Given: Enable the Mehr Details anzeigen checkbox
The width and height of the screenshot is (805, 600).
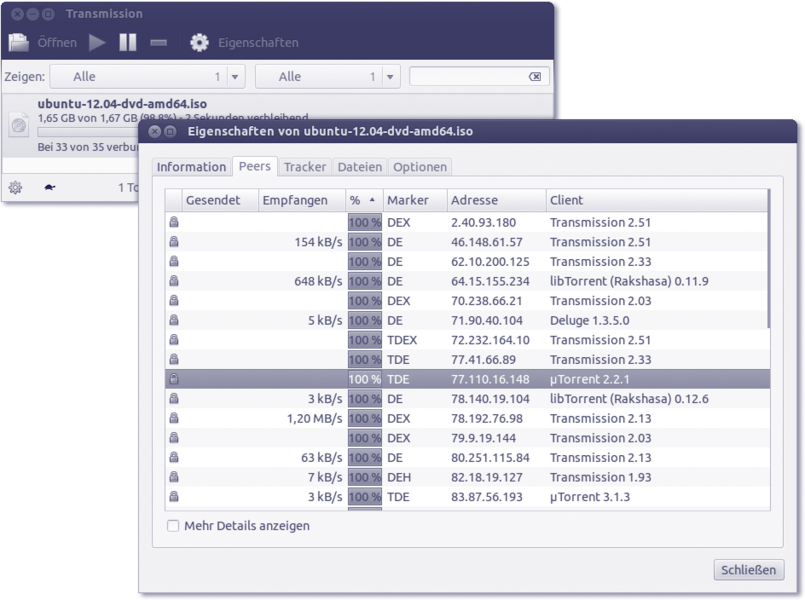Looking at the screenshot, I should point(173,526).
